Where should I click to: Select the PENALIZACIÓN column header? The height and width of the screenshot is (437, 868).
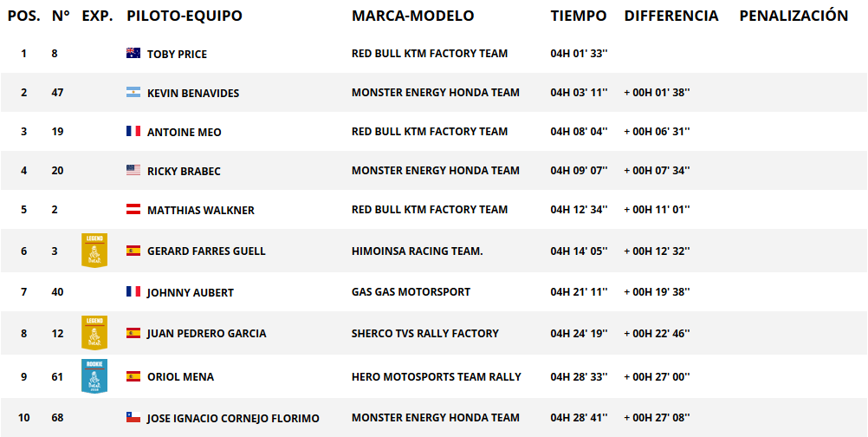794,16
